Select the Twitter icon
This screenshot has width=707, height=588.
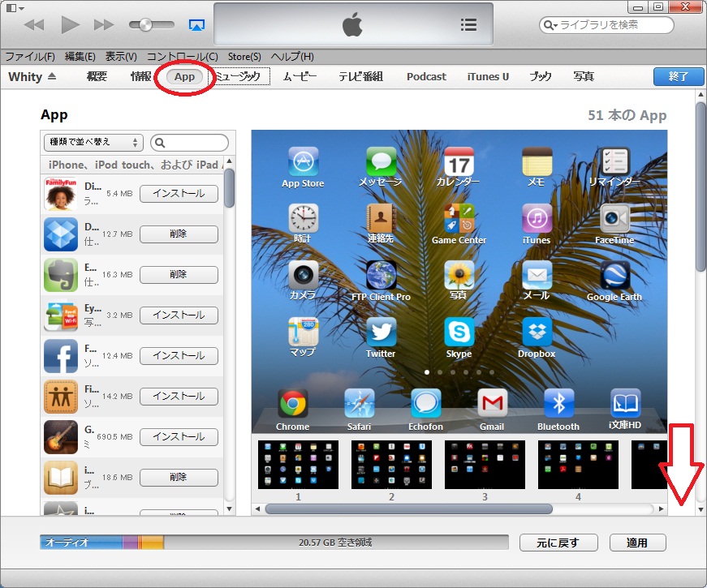[x=381, y=332]
